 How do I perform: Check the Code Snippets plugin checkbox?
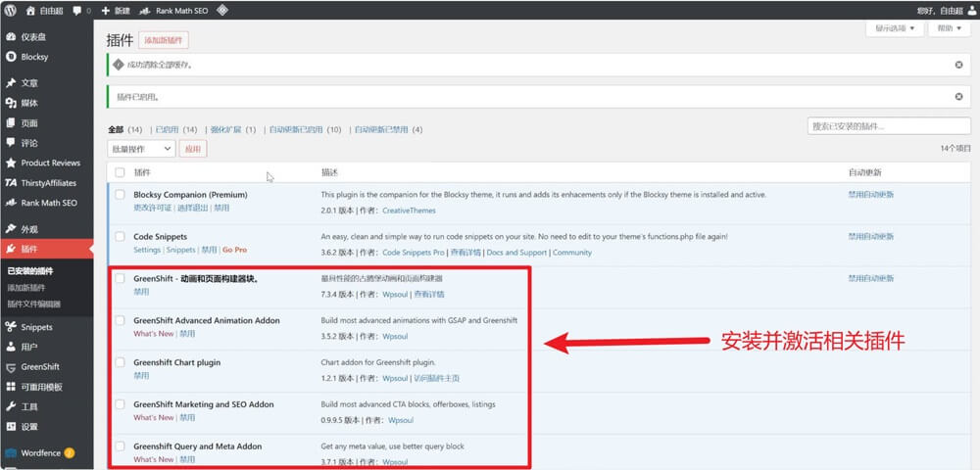(x=120, y=237)
